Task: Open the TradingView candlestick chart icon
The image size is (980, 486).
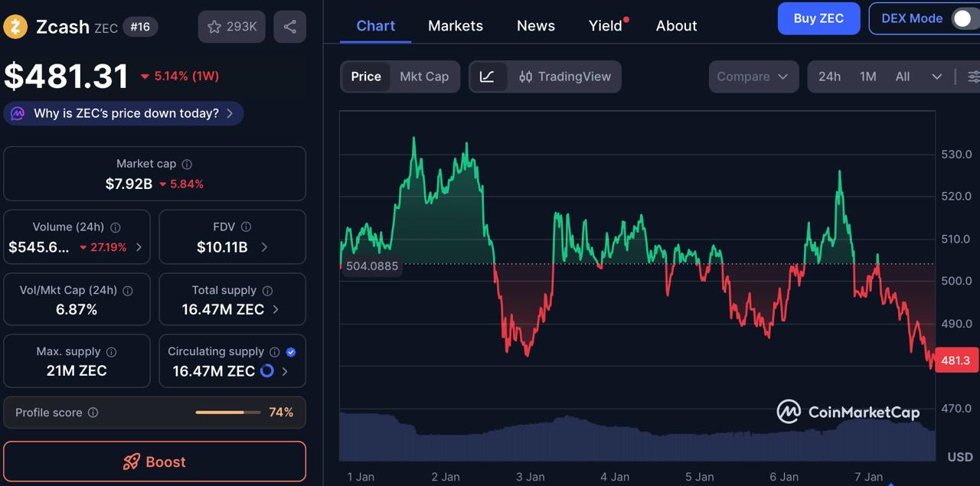Action: [526, 77]
